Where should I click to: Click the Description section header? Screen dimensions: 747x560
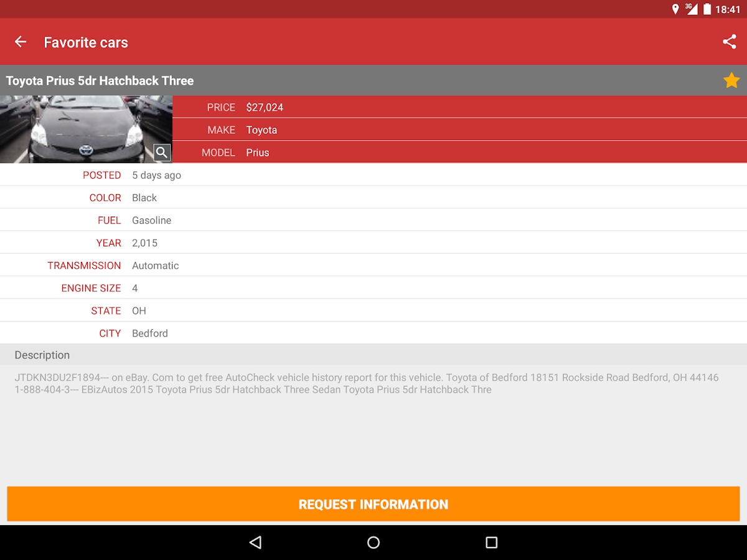42,355
